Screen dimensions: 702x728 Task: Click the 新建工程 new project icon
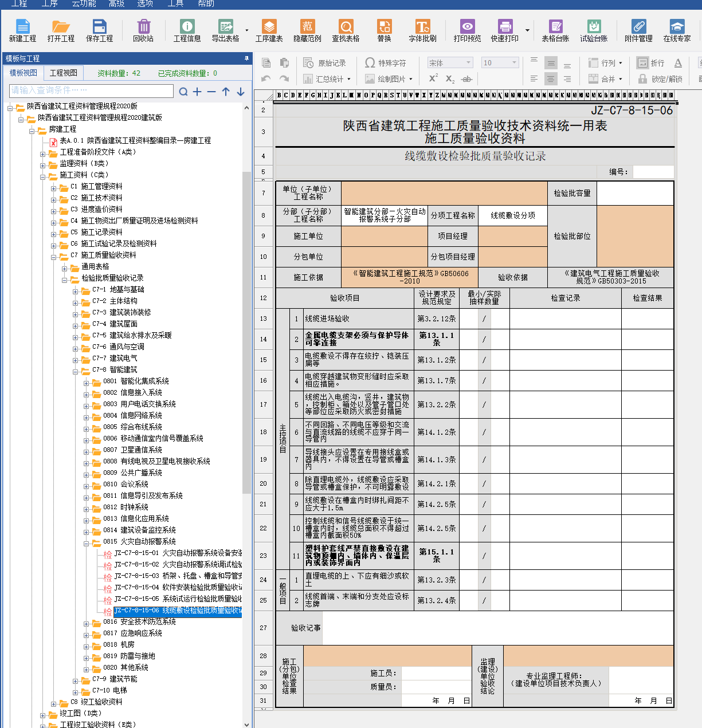pos(22,30)
